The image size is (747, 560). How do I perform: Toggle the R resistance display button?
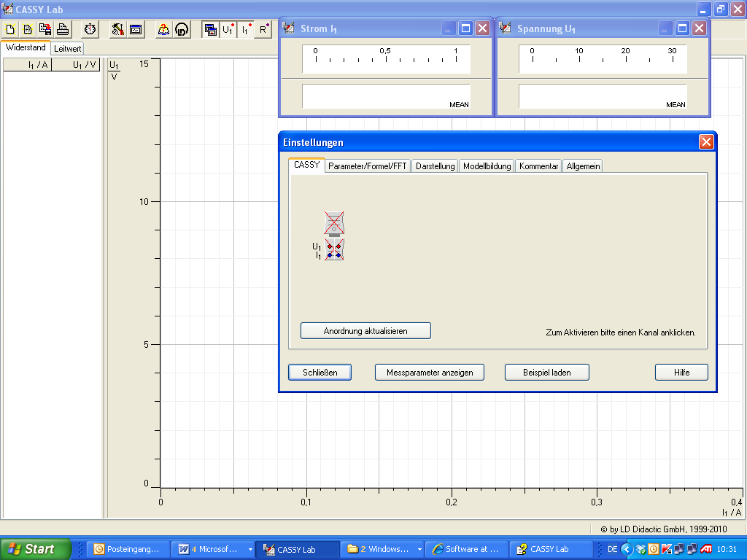point(263,30)
